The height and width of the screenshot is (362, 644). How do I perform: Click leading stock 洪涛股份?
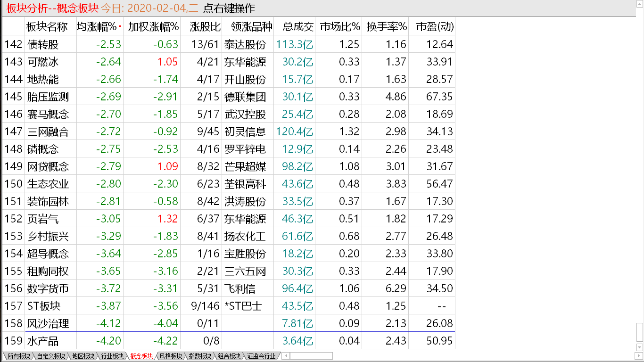[245, 201]
